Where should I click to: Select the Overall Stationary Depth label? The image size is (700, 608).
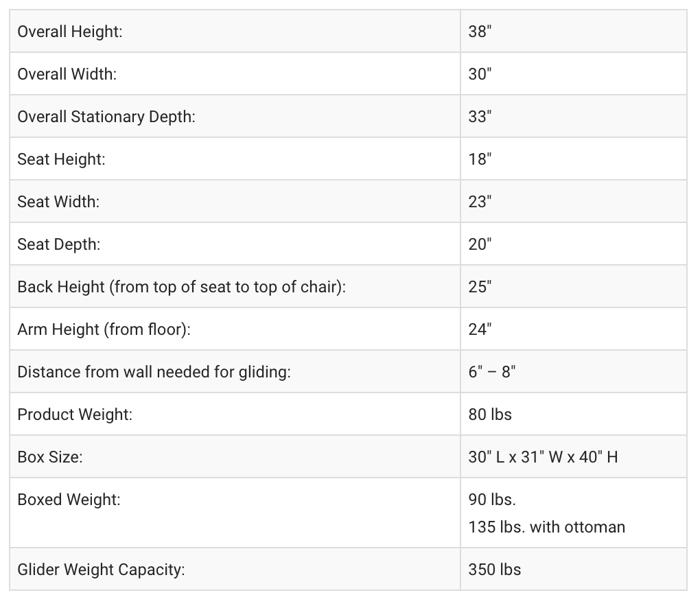(106, 117)
